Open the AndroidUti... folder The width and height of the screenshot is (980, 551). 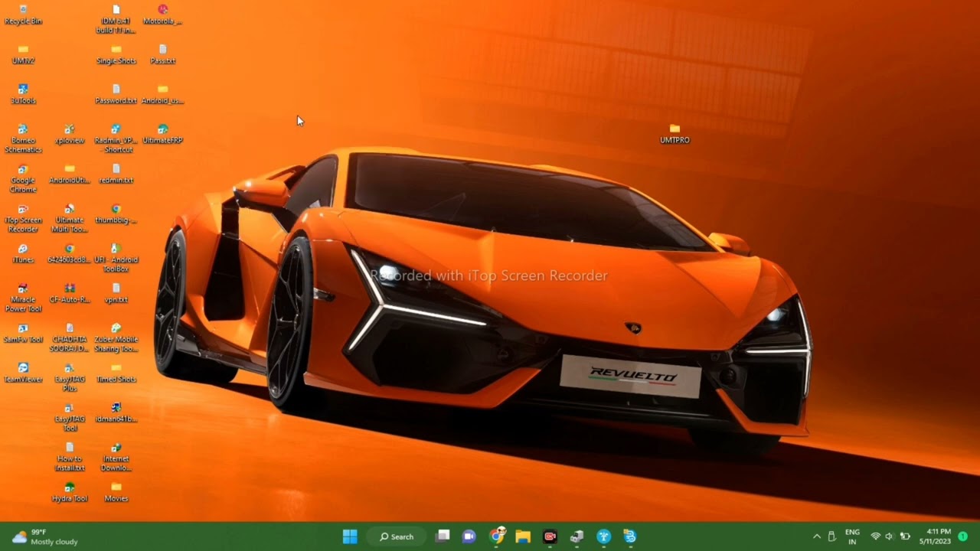(x=70, y=174)
